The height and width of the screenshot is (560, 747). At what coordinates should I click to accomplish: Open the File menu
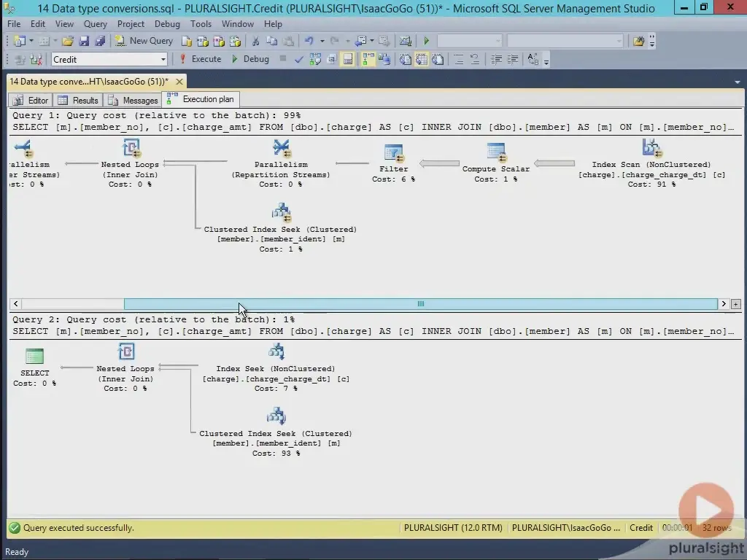click(14, 24)
